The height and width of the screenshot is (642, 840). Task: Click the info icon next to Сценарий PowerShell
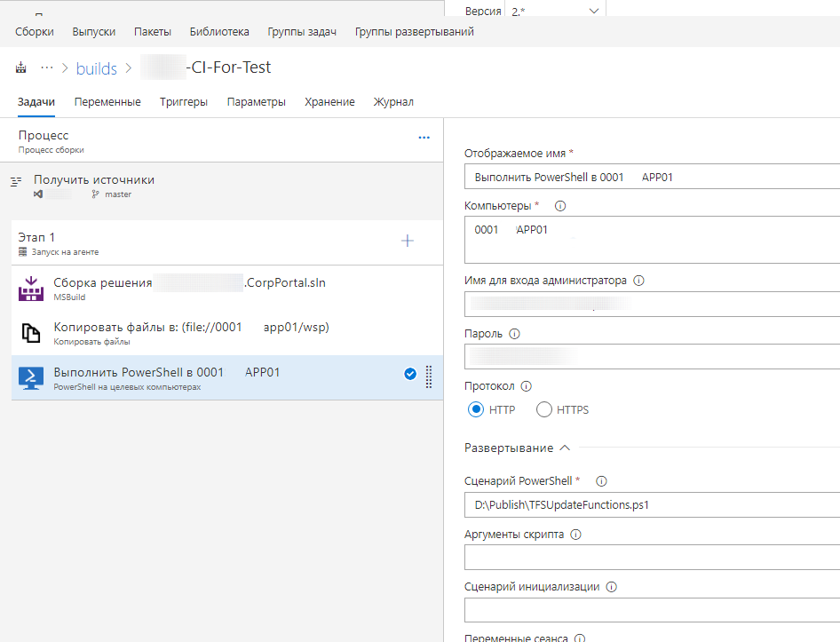601,481
